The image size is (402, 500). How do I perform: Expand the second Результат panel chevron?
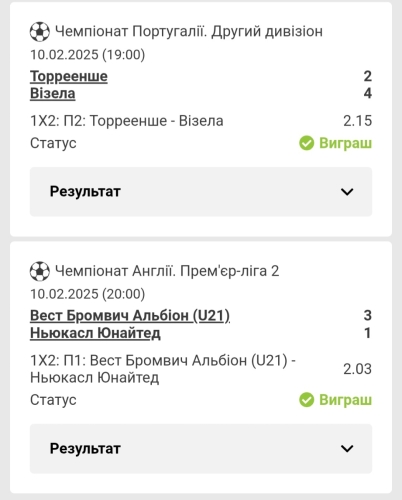click(x=347, y=449)
